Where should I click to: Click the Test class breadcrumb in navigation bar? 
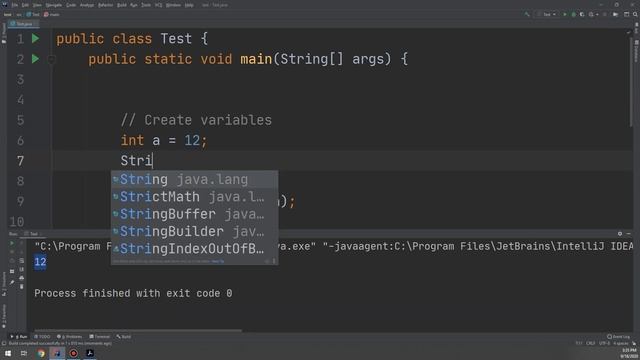point(33,14)
